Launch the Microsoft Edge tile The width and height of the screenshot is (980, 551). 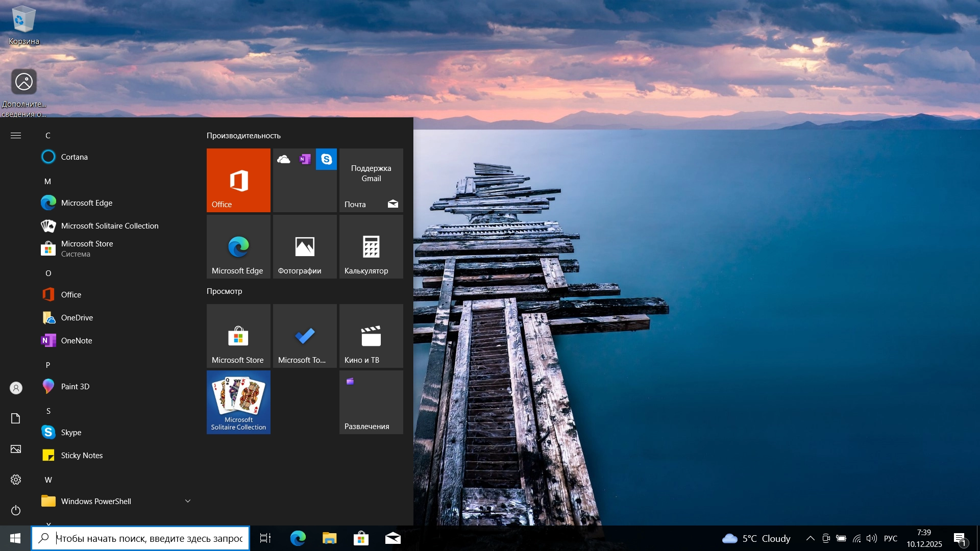pyautogui.click(x=238, y=246)
